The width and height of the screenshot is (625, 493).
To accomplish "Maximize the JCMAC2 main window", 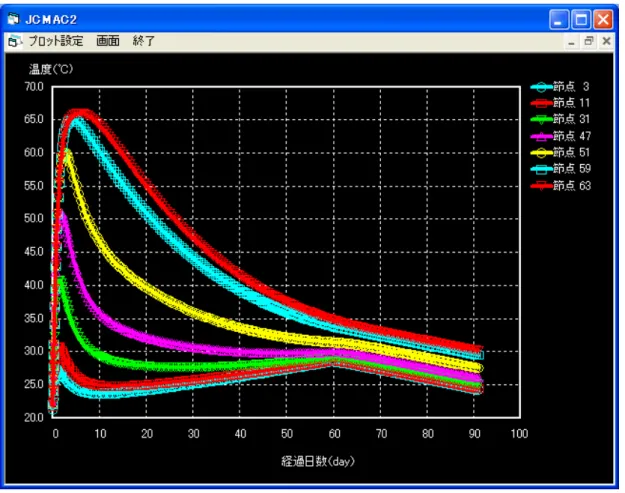I will pos(581,20).
